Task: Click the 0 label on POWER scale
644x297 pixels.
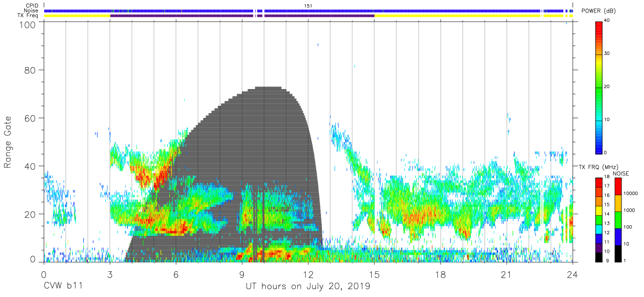Action: (606, 152)
